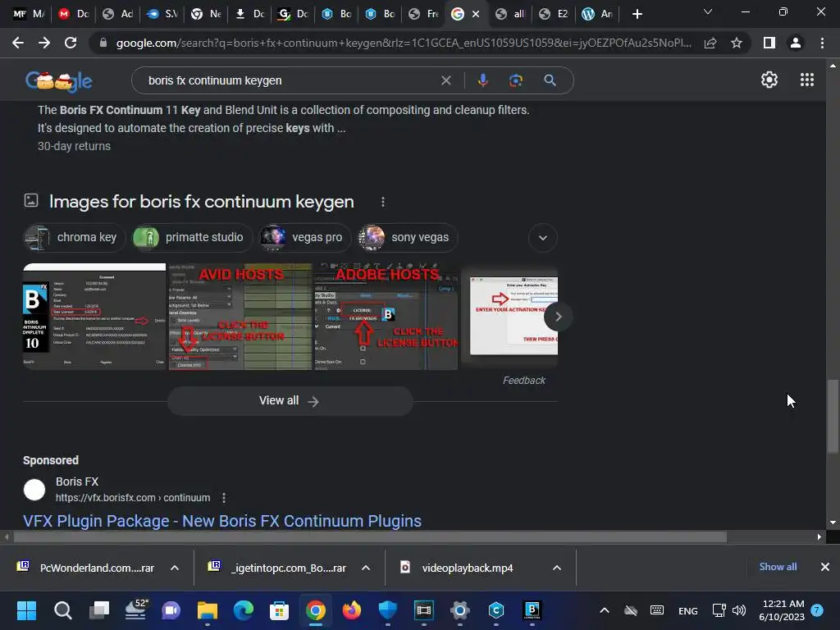
Task: Close the downloads bar
Action: click(825, 567)
